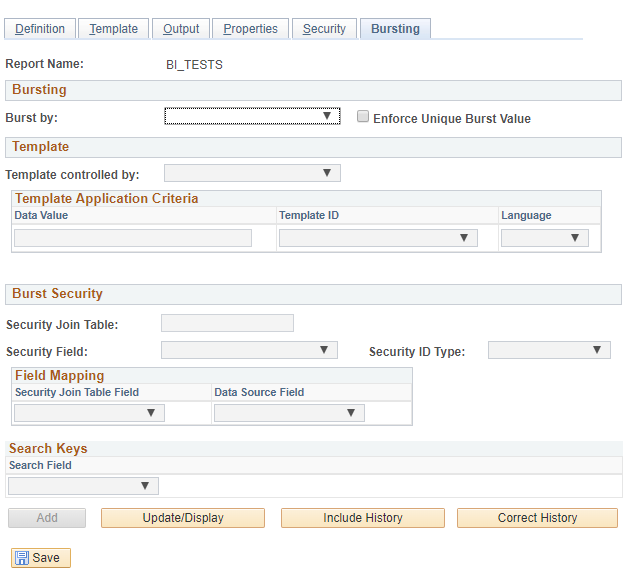The height and width of the screenshot is (587, 639).
Task: Focus the Data Value input field
Action: [x=133, y=238]
